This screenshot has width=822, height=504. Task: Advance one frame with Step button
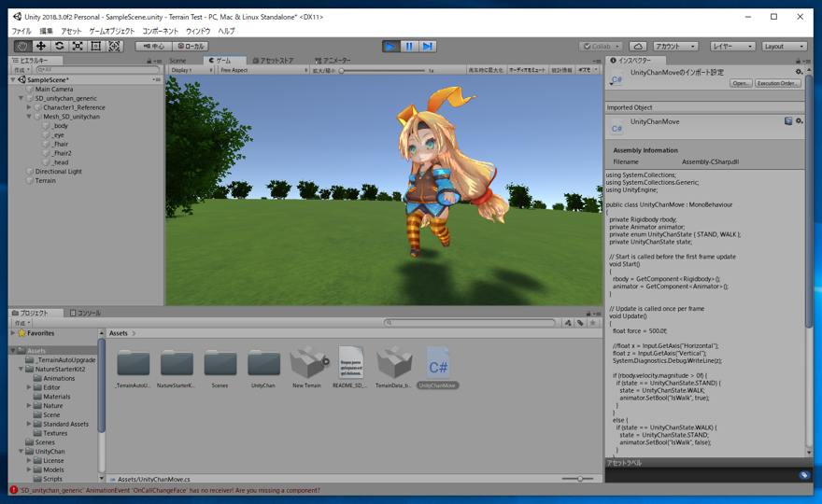[428, 46]
